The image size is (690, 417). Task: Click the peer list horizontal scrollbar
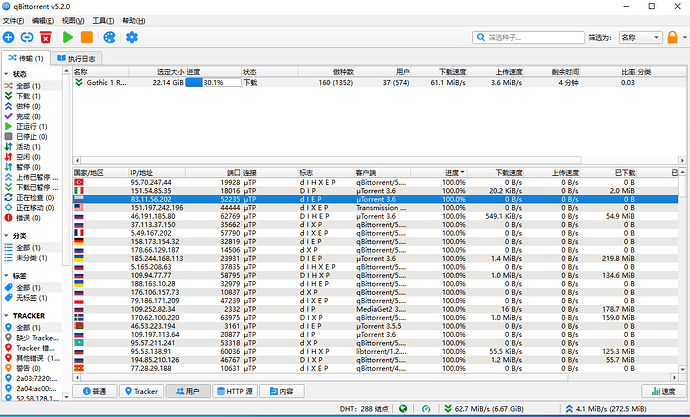click(325, 377)
